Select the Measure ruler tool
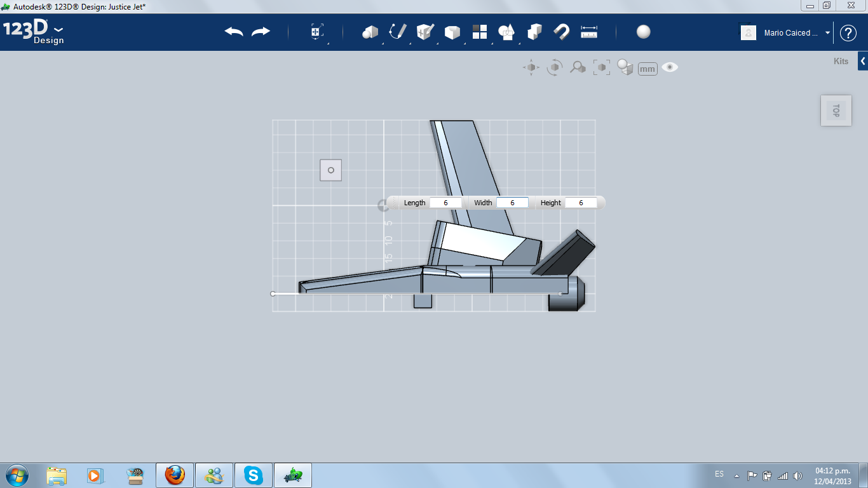 589,32
